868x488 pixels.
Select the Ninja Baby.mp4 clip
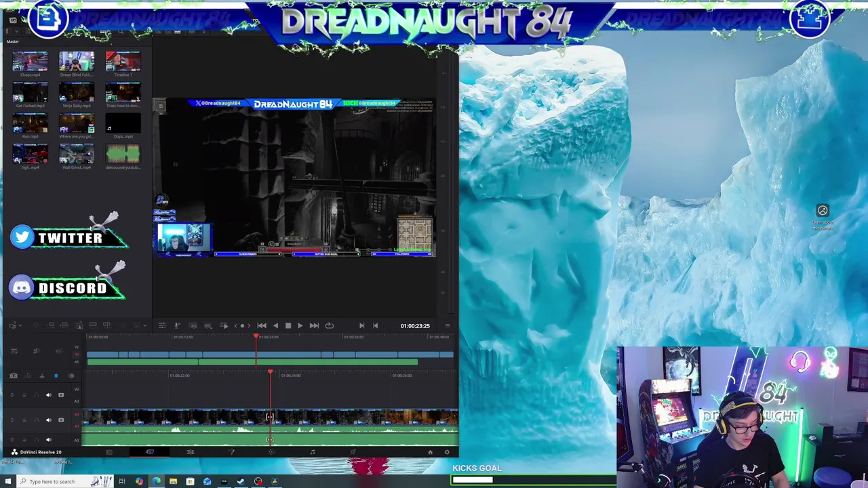pos(76,92)
